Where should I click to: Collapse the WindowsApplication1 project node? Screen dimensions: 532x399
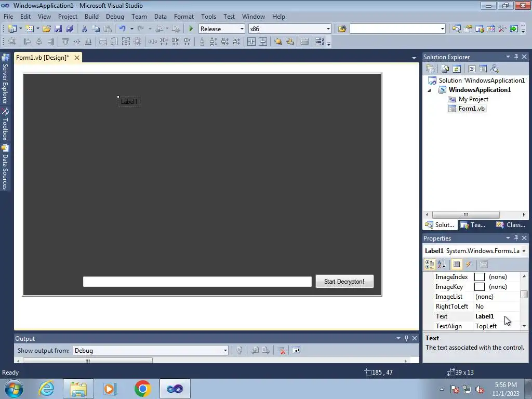pos(430,90)
